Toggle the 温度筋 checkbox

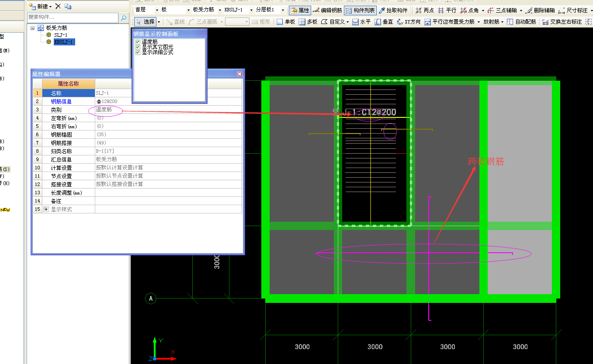coord(138,42)
